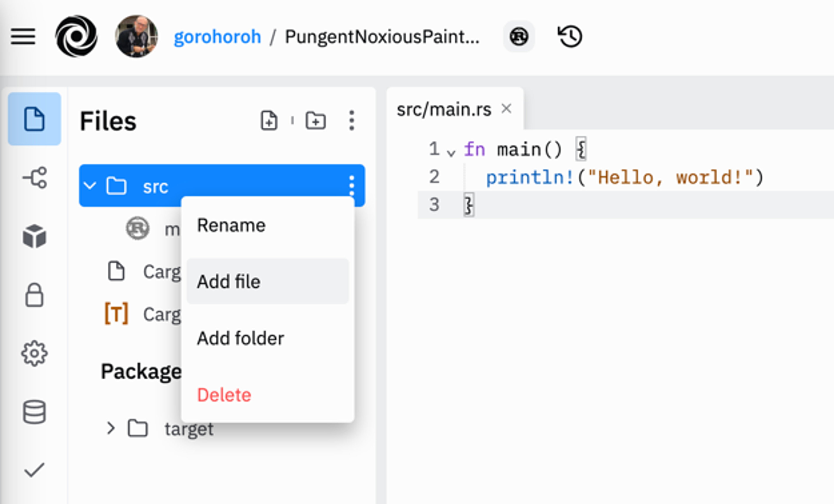Click the Replit spiral logo
The width and height of the screenshot is (834, 504).
pyautogui.click(x=76, y=36)
